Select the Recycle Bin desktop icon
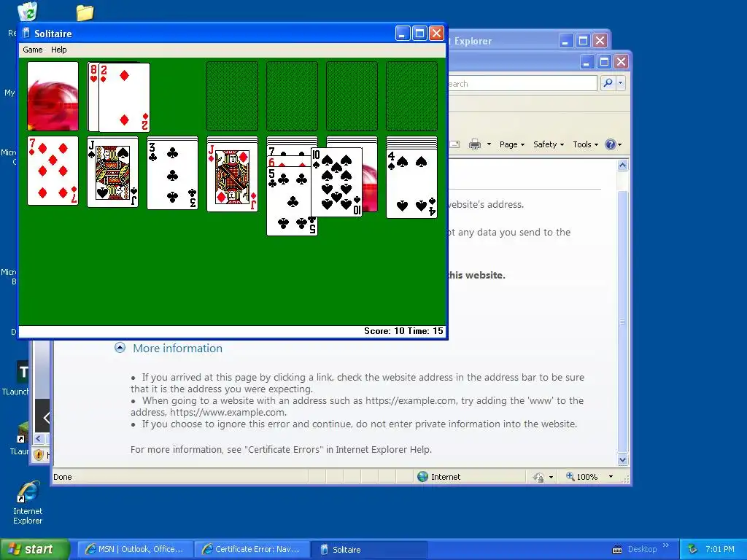Image resolution: width=747 pixels, height=560 pixels. click(x=28, y=12)
